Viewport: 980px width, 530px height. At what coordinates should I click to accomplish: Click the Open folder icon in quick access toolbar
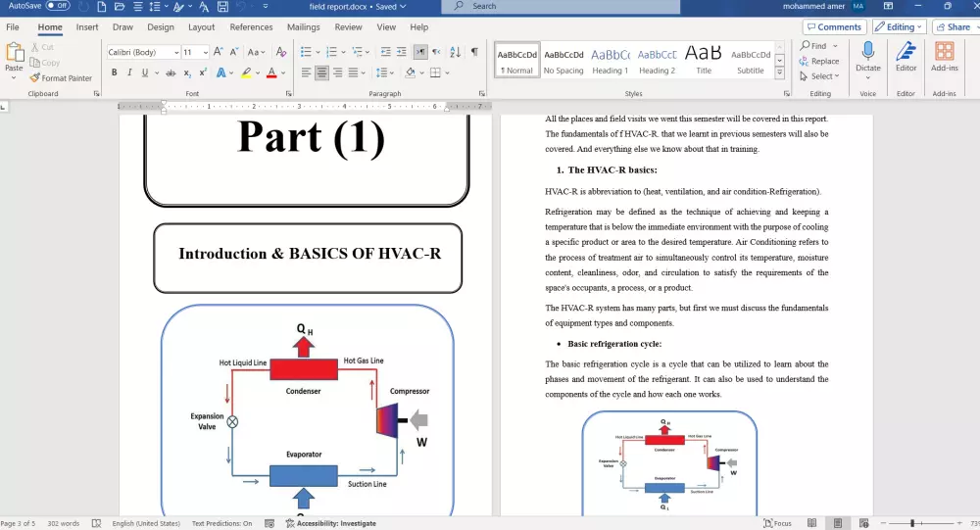(120, 6)
